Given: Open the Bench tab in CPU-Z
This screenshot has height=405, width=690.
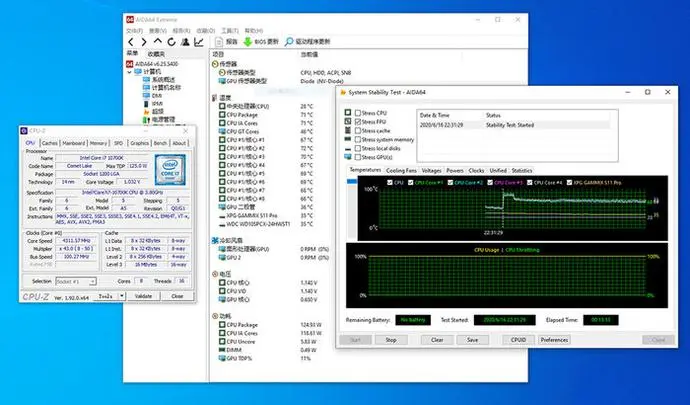Looking at the screenshot, I should [x=160, y=143].
